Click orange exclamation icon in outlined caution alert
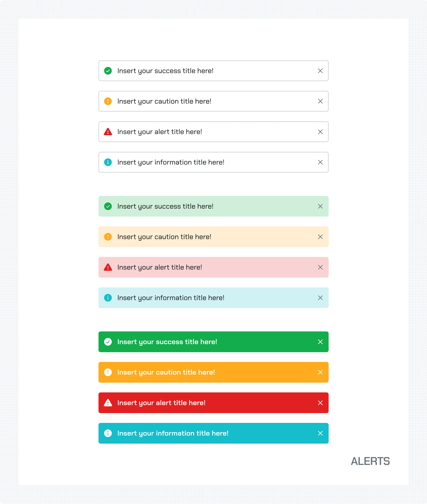Image resolution: width=427 pixels, height=504 pixels. pyautogui.click(x=108, y=101)
